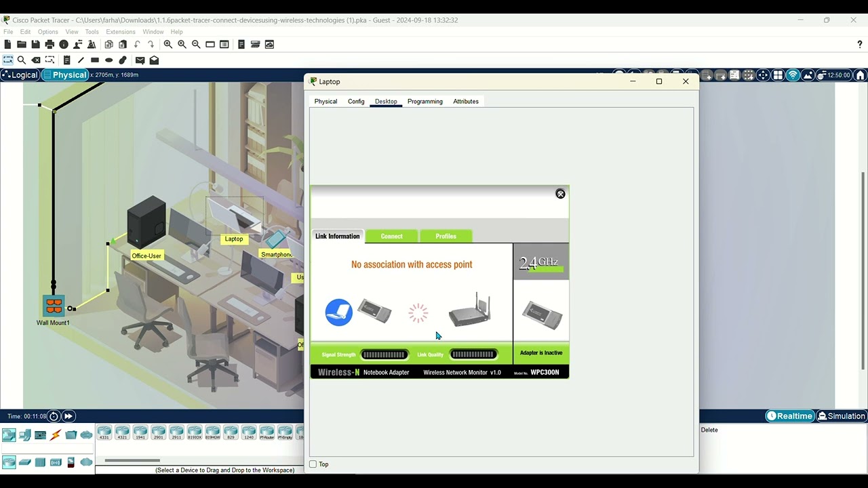Click the Add Complex PDU open envelope

[x=154, y=60]
